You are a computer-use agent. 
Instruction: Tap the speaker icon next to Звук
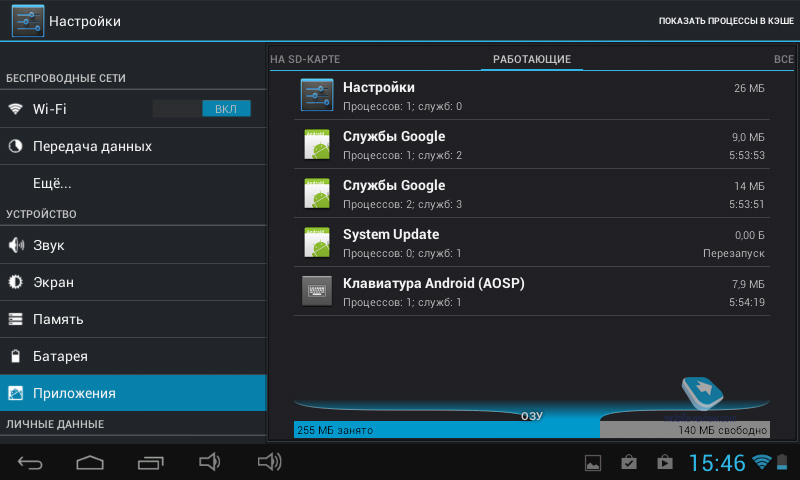[x=16, y=245]
